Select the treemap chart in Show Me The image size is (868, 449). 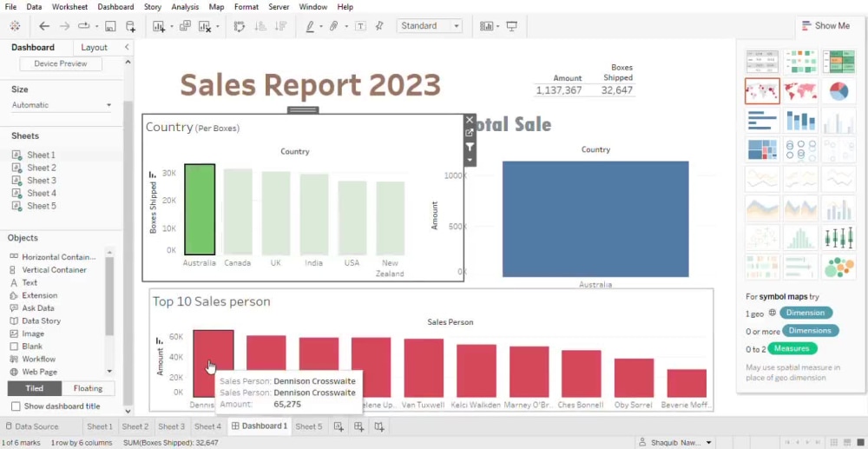pyautogui.click(x=762, y=149)
